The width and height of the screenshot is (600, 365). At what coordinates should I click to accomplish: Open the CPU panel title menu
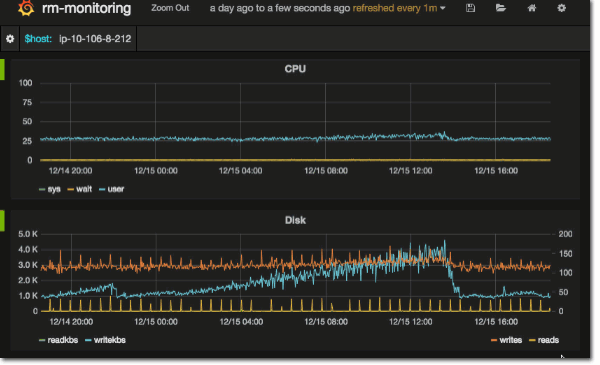coord(295,69)
